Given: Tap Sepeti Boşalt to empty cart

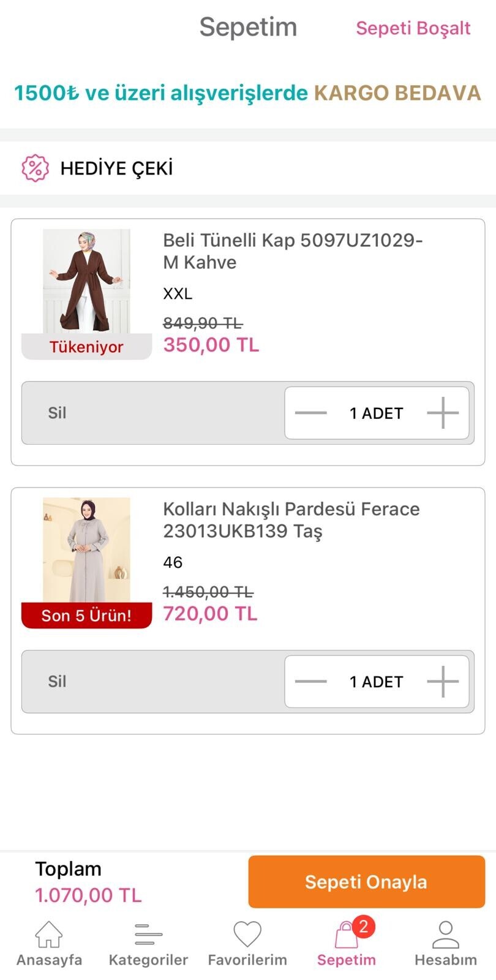Looking at the screenshot, I should (x=413, y=28).
